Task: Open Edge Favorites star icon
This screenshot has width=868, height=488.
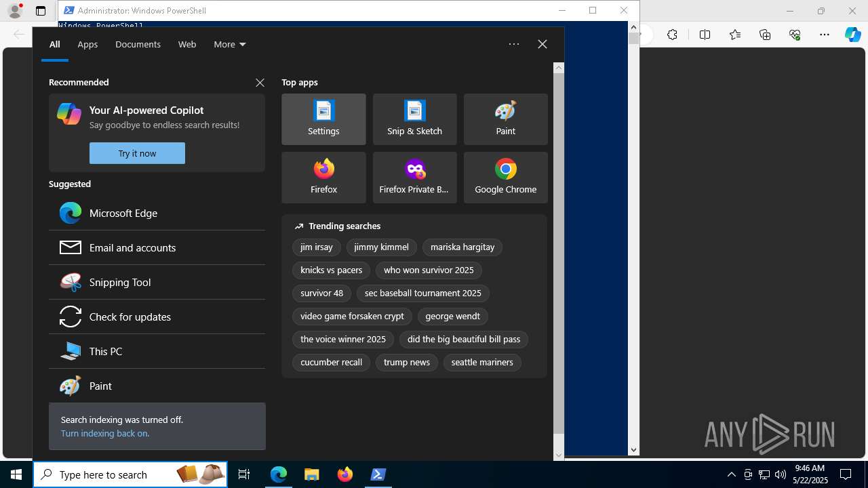Action: point(735,35)
